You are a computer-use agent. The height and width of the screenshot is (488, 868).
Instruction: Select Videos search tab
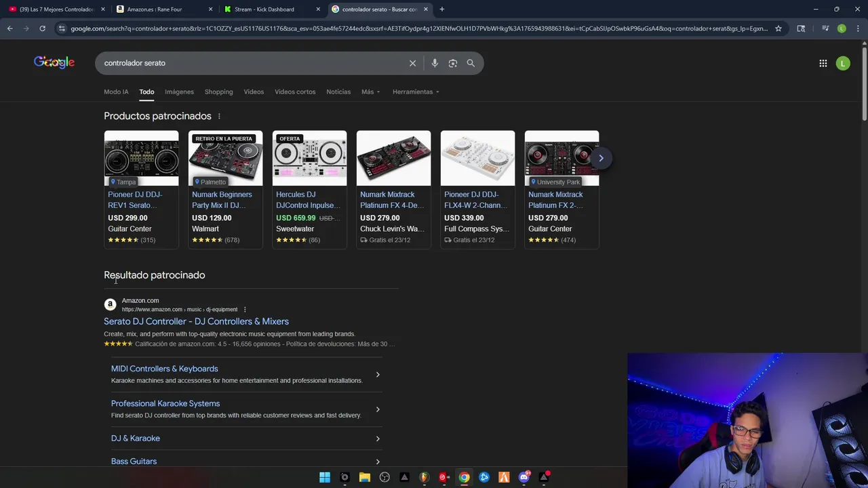[254, 91]
